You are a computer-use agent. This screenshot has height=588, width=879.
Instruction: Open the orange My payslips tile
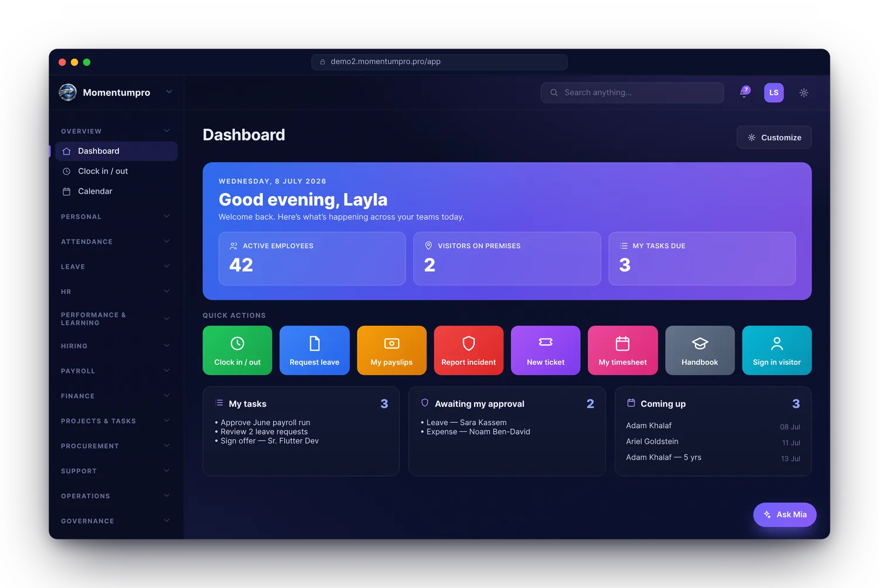[391, 350]
